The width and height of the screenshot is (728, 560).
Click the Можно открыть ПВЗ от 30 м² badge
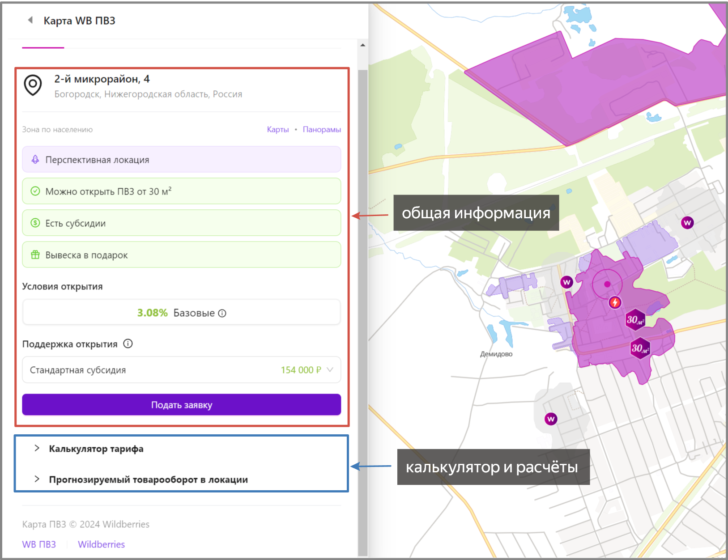coord(182,191)
